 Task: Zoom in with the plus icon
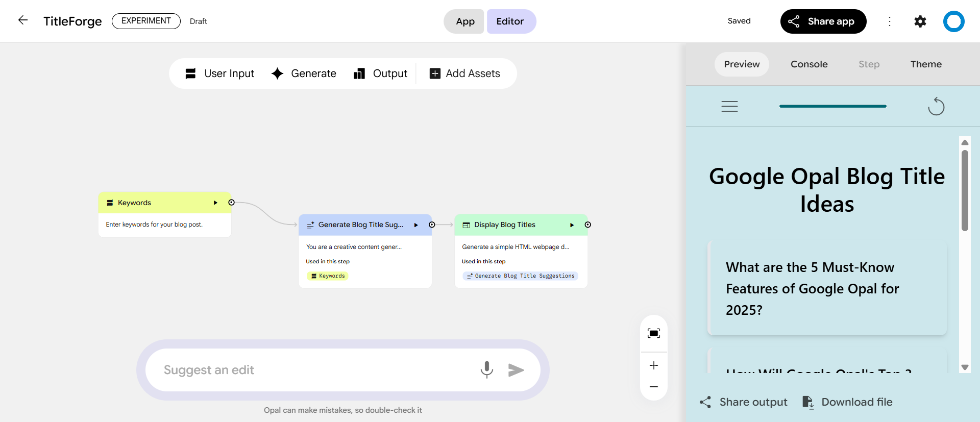[x=653, y=365]
